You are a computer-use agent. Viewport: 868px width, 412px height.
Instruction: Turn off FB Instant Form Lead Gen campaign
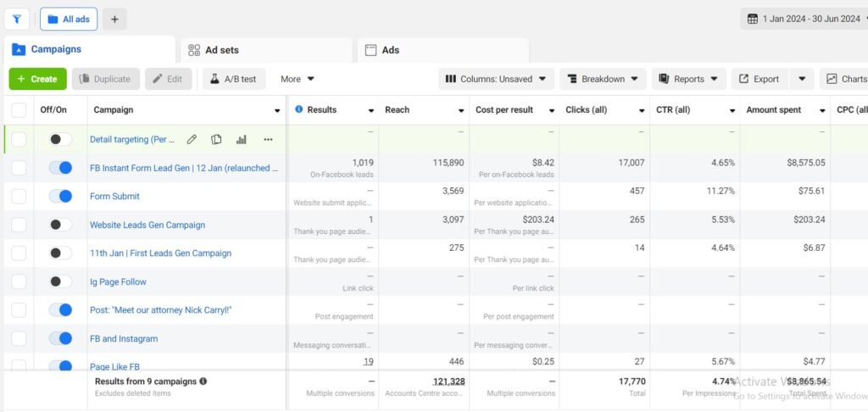point(60,168)
